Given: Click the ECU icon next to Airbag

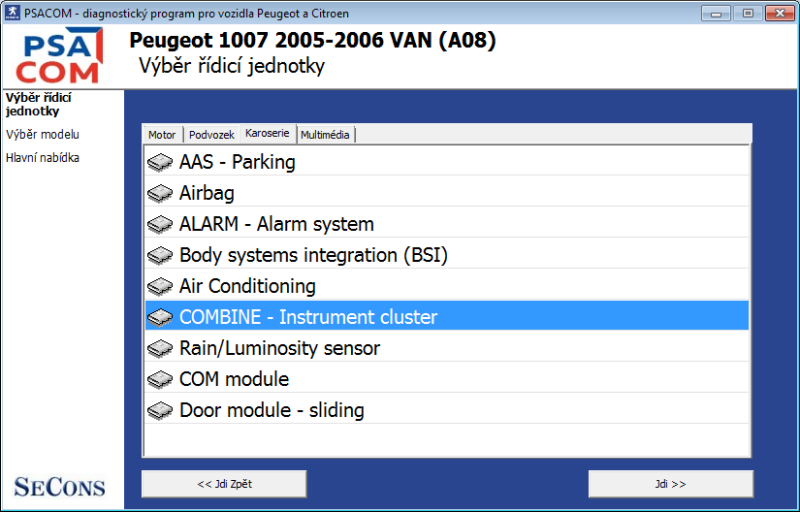Looking at the screenshot, I should tap(160, 193).
